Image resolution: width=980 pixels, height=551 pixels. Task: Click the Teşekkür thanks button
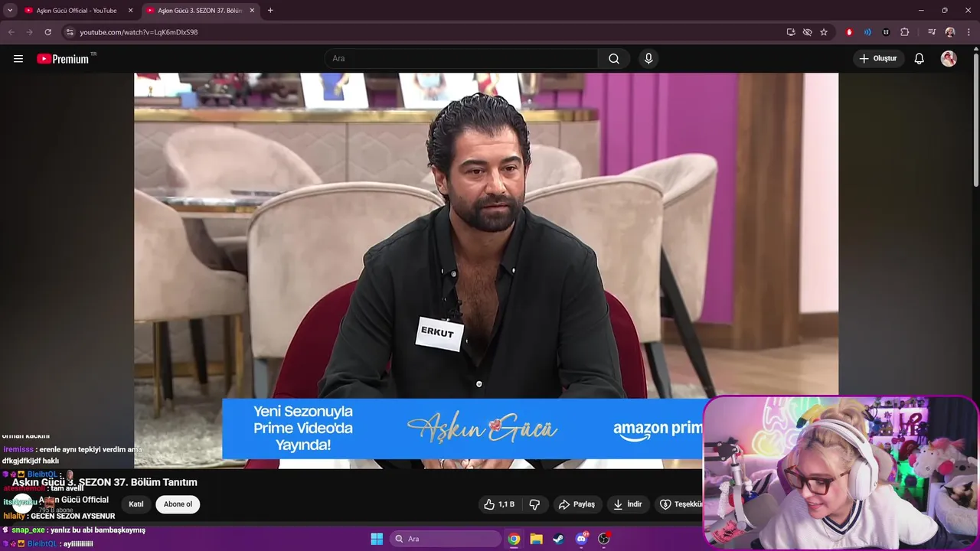coord(681,504)
